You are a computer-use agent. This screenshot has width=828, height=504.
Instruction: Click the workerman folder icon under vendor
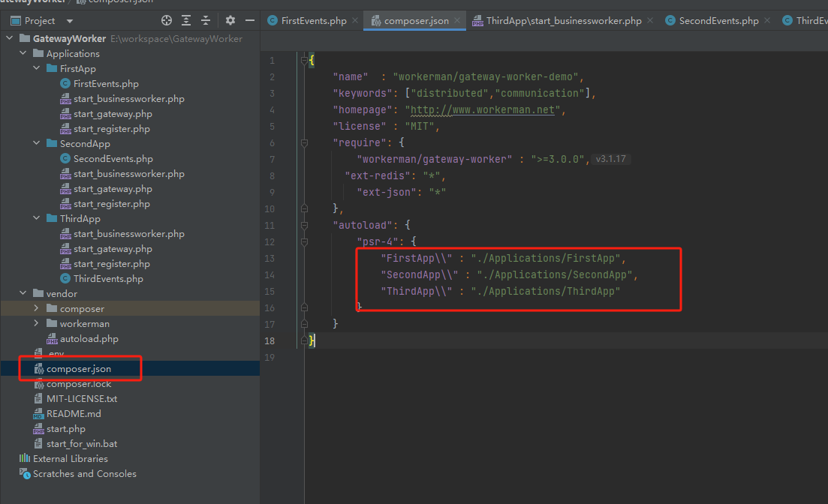coord(52,323)
